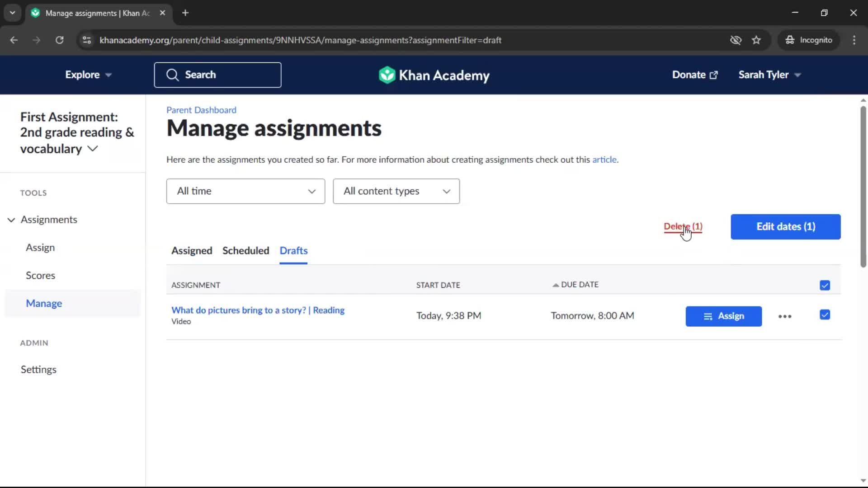Click the 'Today, 9:38 PM' start date
Screen dimensions: 868x488
[448, 316]
